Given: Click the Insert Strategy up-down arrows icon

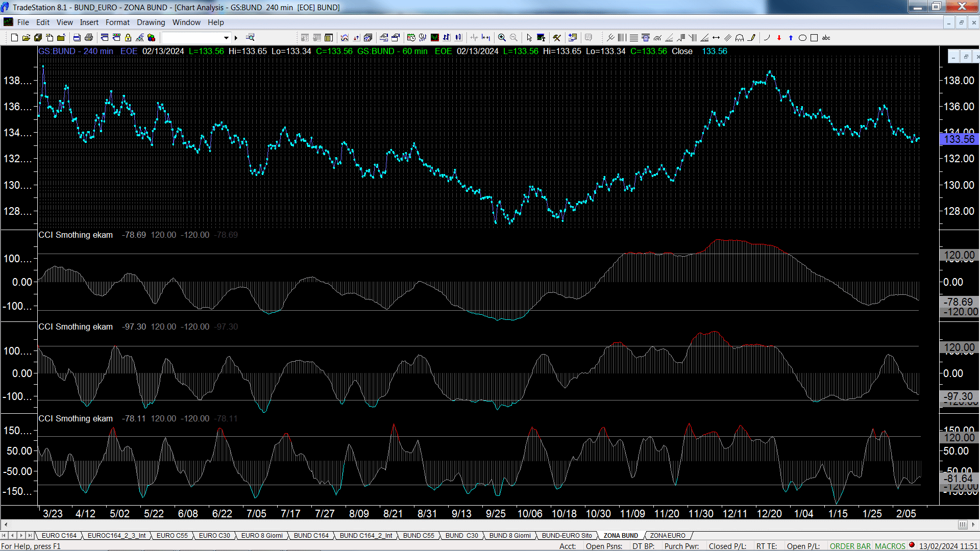Looking at the screenshot, I should (x=356, y=38).
